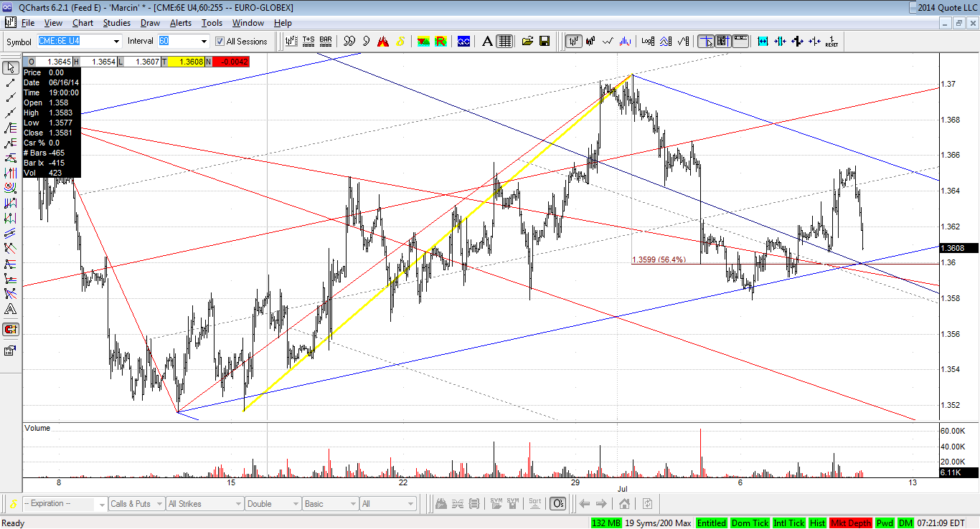Open the Studies menu
Image resolution: width=980 pixels, height=529 pixels.
click(117, 23)
